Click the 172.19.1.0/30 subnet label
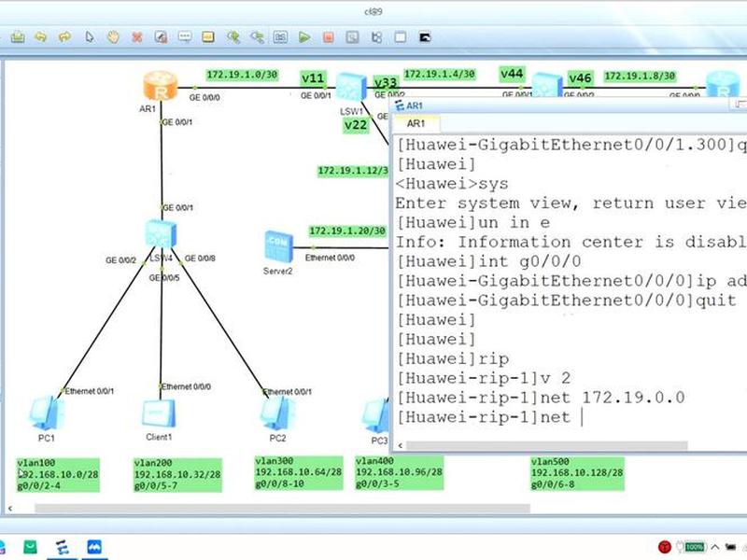The height and width of the screenshot is (560, 747). [242, 75]
